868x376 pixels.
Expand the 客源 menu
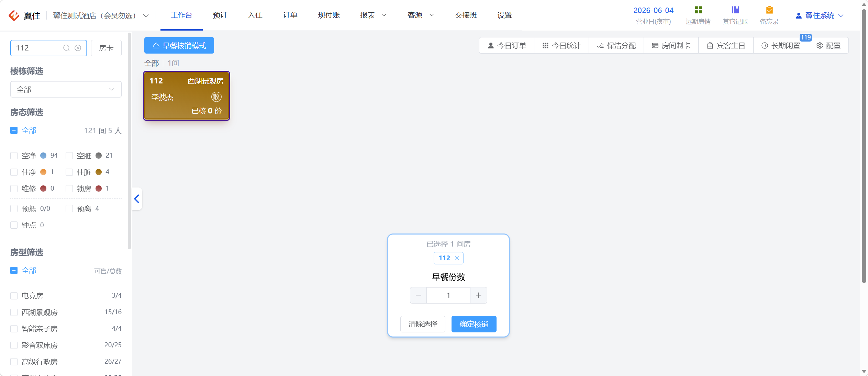coord(421,15)
